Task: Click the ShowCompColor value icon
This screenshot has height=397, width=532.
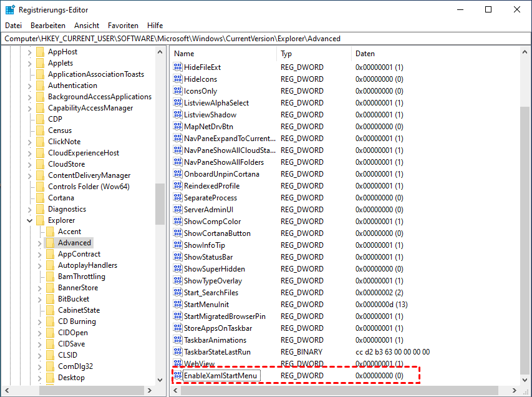Action: 178,222
